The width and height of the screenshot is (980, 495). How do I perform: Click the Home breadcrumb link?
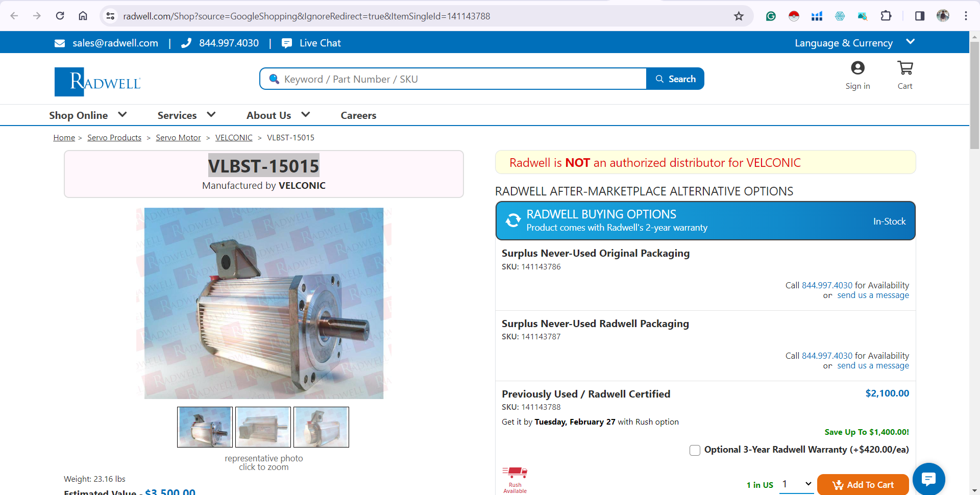click(64, 138)
